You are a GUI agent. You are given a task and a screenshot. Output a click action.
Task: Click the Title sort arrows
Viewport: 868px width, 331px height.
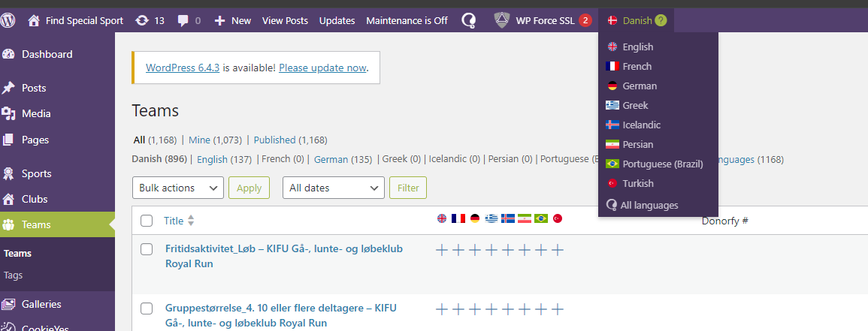click(x=191, y=221)
